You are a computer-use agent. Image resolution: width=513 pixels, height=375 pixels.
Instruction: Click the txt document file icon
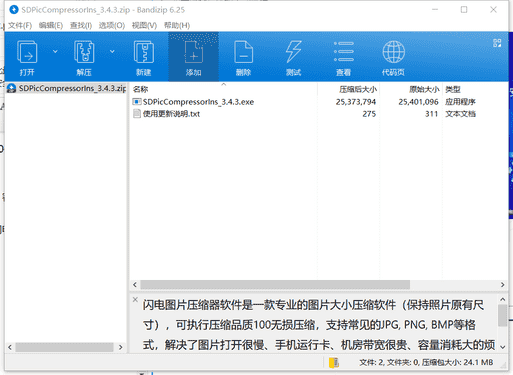pos(137,114)
